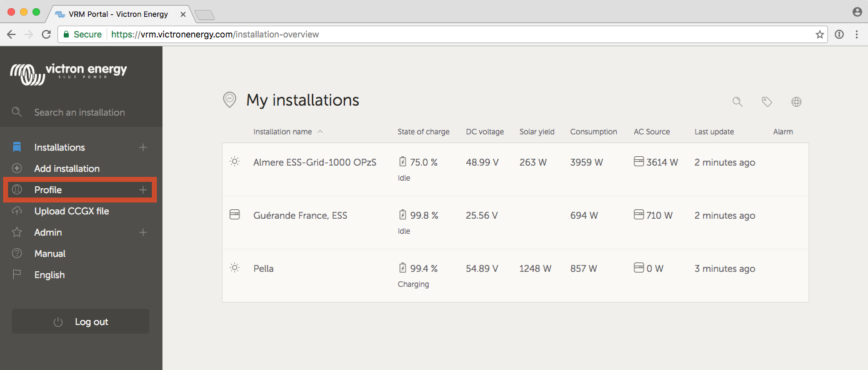
Task: Open Add installation in the sidebar
Action: point(67,169)
